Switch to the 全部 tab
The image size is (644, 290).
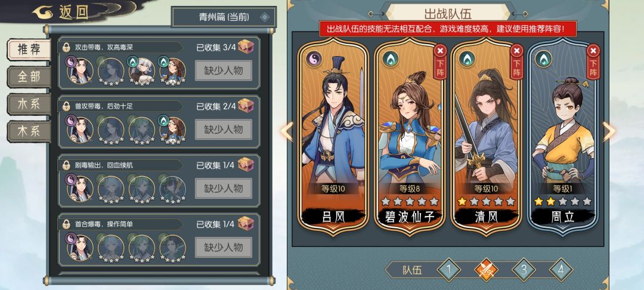tap(29, 77)
